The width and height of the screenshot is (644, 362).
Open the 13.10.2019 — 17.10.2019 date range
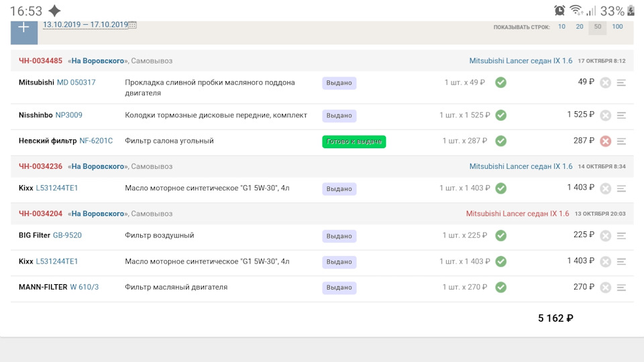click(x=85, y=25)
